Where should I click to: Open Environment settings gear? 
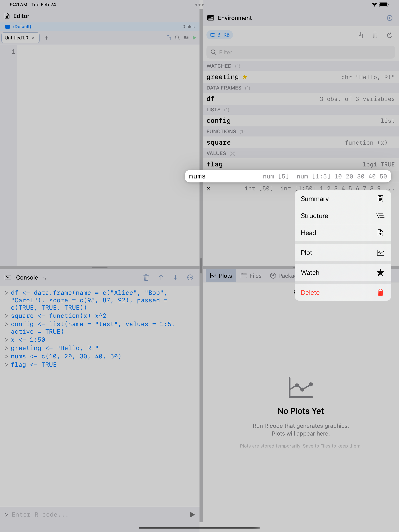click(390, 18)
